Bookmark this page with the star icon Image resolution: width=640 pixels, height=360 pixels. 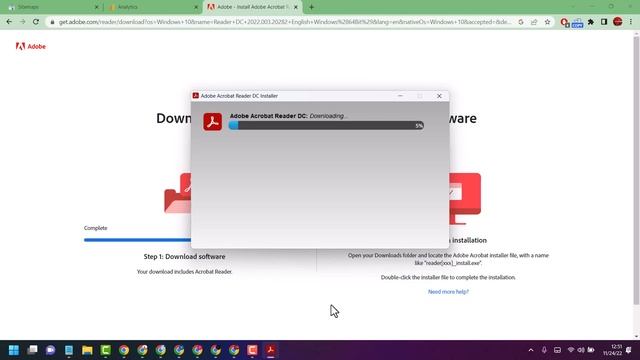pyautogui.click(x=547, y=22)
